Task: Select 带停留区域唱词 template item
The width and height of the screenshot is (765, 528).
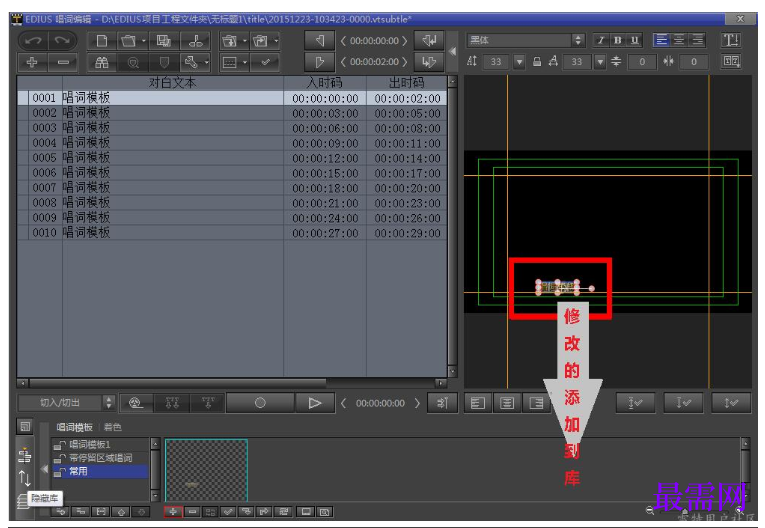Action: pyautogui.click(x=101, y=458)
